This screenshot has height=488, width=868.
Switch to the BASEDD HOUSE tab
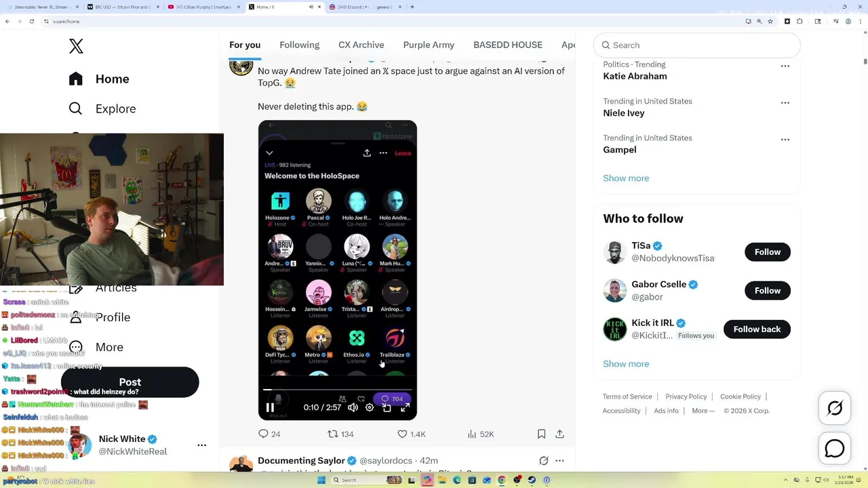point(508,45)
